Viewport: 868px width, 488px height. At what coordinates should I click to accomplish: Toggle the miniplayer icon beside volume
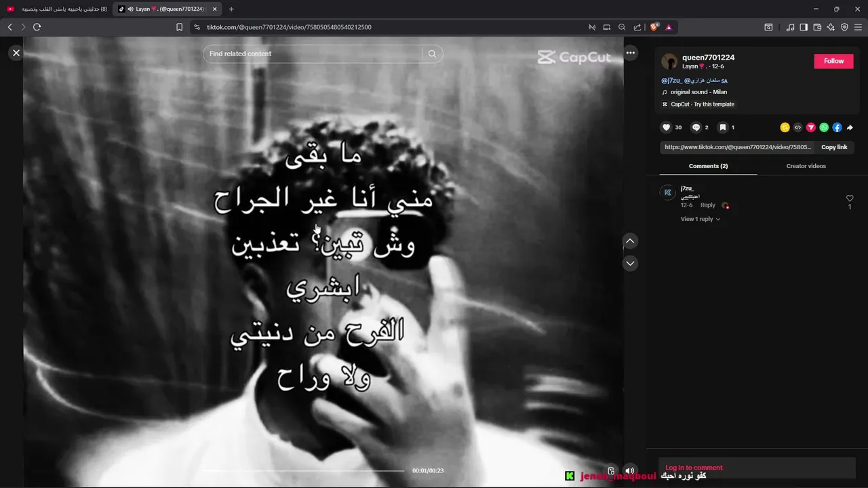tap(611, 470)
